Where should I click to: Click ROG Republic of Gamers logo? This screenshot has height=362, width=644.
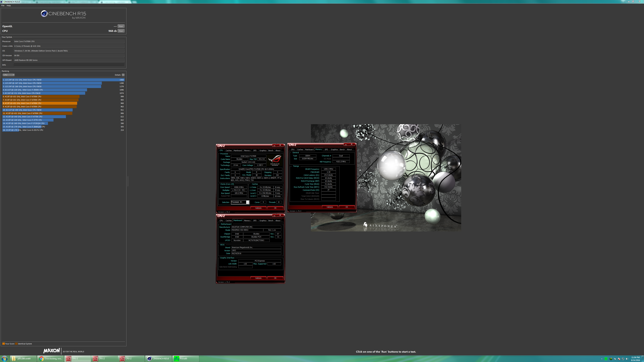(x=275, y=160)
